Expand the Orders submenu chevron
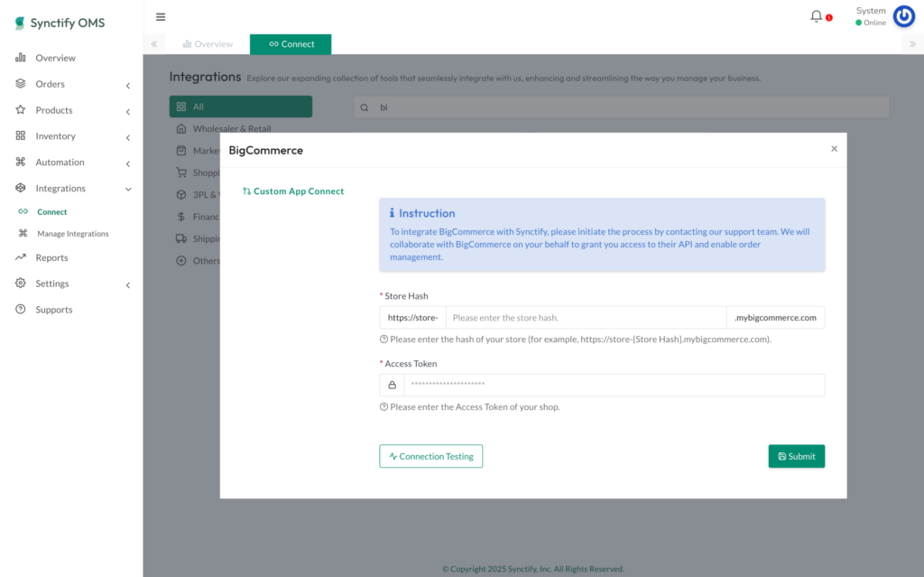924x577 pixels. [x=128, y=86]
